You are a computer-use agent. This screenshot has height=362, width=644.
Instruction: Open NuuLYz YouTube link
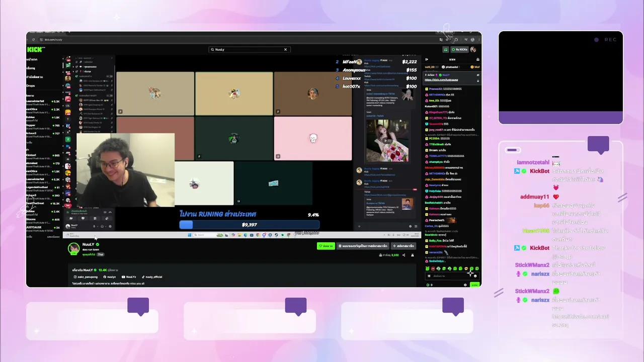129,277
